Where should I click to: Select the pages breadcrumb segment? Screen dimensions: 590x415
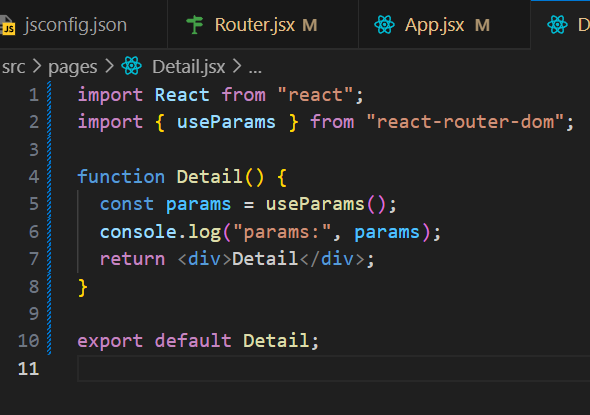[x=73, y=68]
